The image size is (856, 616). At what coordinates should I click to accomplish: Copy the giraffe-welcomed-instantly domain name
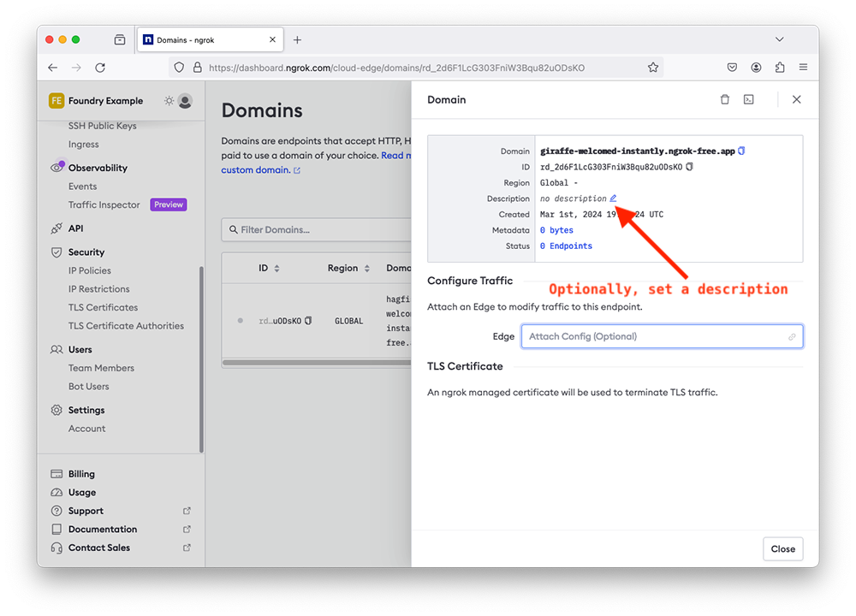coord(741,151)
